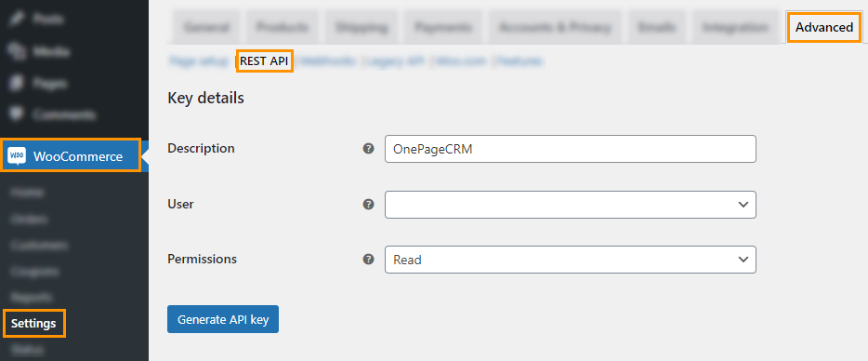Open the User dropdown

571,204
